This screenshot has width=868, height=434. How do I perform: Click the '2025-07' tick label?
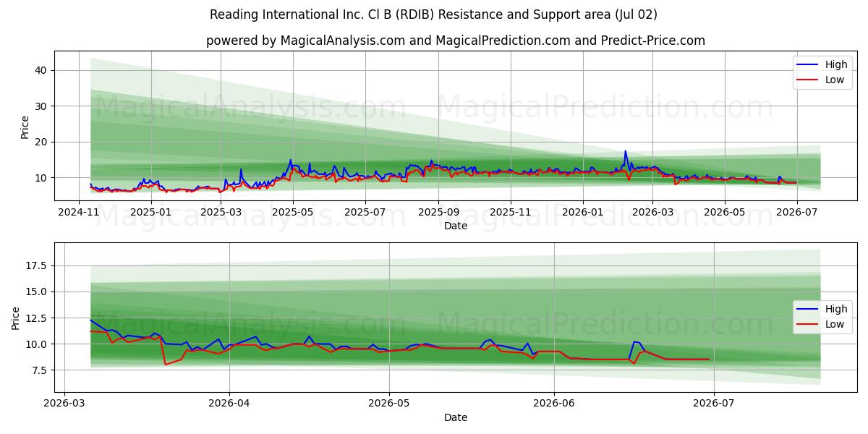pyautogui.click(x=365, y=212)
